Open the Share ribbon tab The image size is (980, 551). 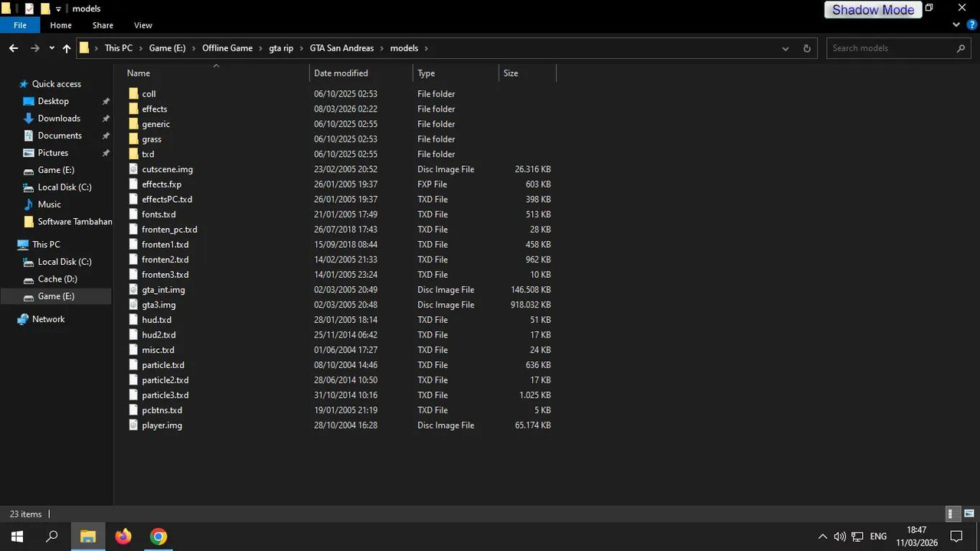point(103,25)
